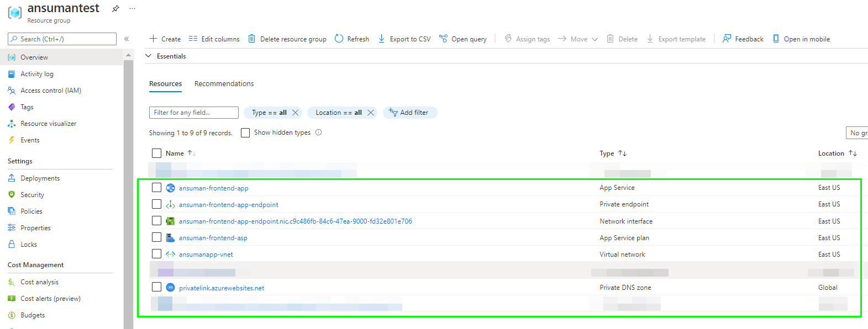The image size is (868, 329).
Task: Click the App Service icon
Action: [170, 188]
